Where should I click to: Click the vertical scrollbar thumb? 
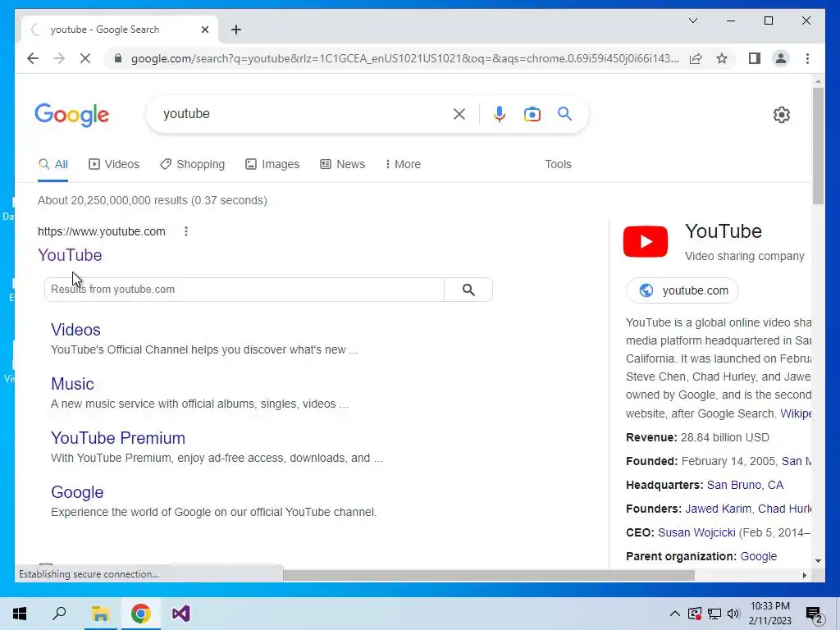coord(818,146)
